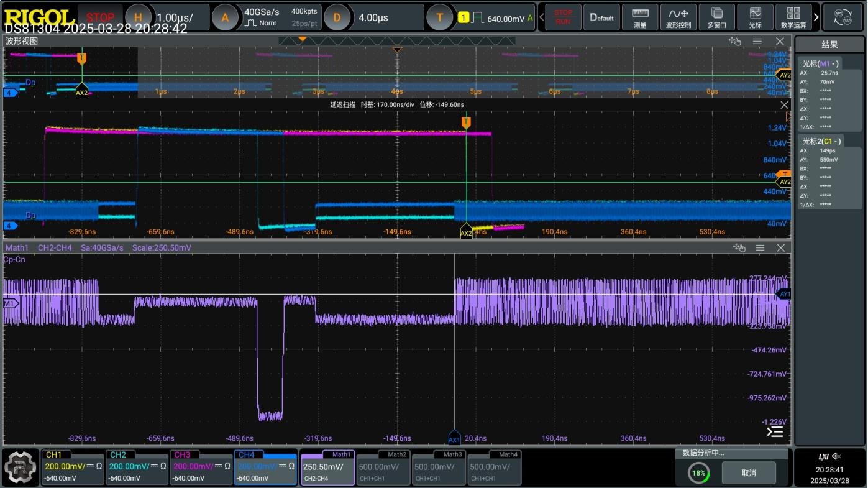Open the 测量 measurement tool
The width and height of the screenshot is (868, 488).
click(640, 17)
